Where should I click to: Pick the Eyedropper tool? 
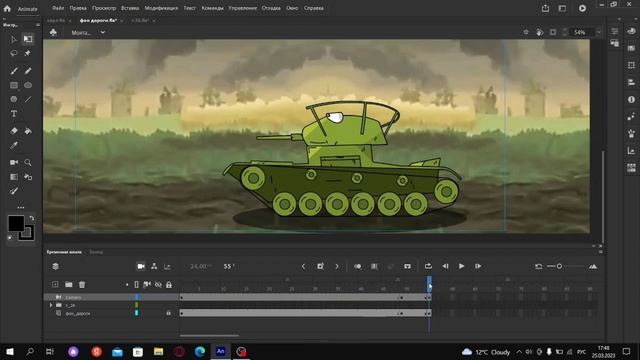[x=13, y=145]
